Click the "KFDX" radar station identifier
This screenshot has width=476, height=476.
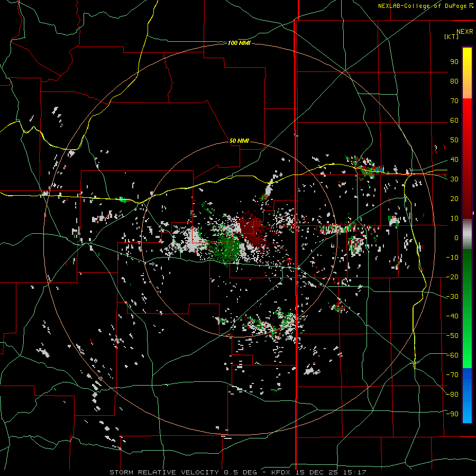[281, 472]
